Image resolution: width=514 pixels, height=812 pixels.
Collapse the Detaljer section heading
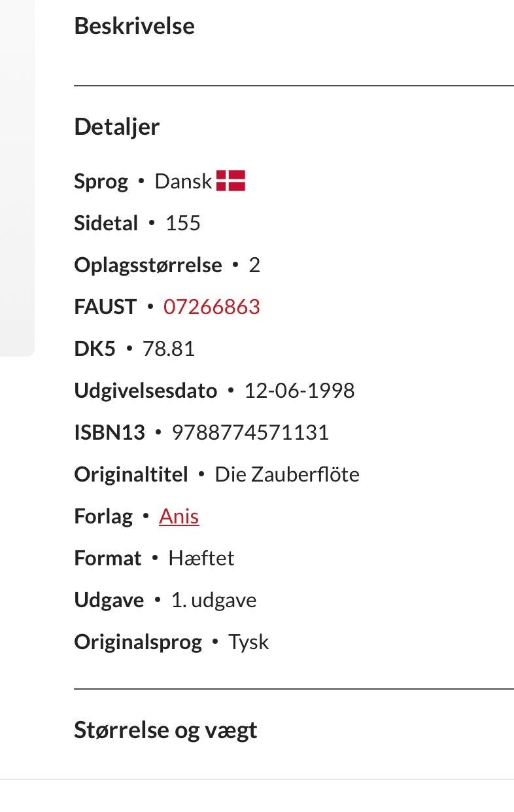116,126
